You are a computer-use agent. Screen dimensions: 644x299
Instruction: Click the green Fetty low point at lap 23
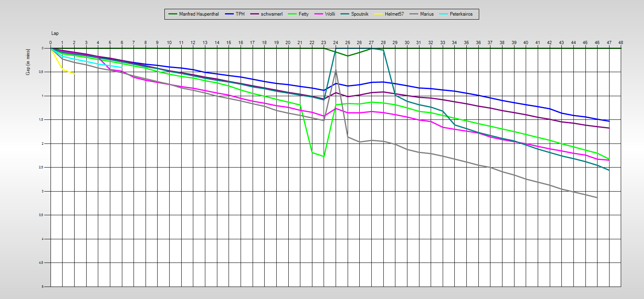pyautogui.click(x=324, y=156)
